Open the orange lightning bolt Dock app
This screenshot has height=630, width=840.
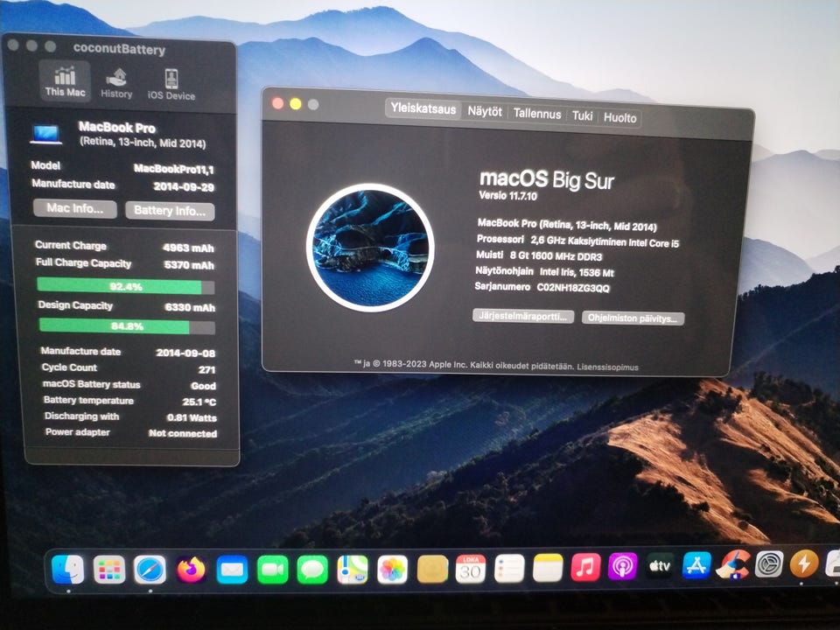click(803, 563)
